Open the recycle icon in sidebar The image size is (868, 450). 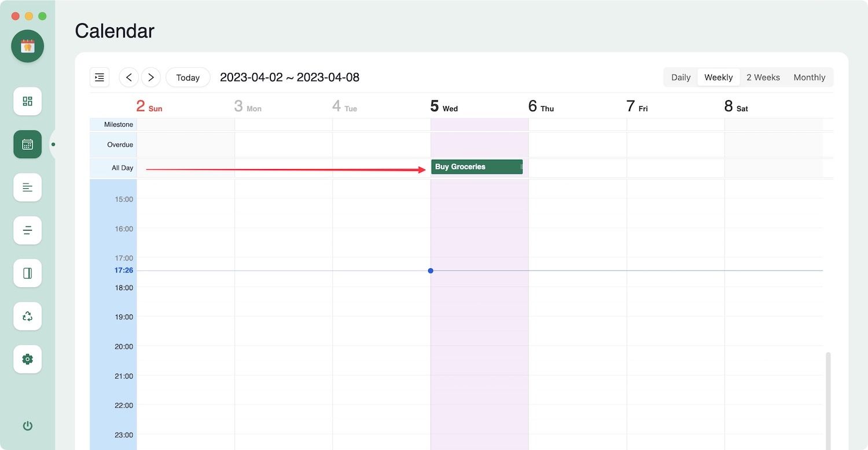point(27,316)
